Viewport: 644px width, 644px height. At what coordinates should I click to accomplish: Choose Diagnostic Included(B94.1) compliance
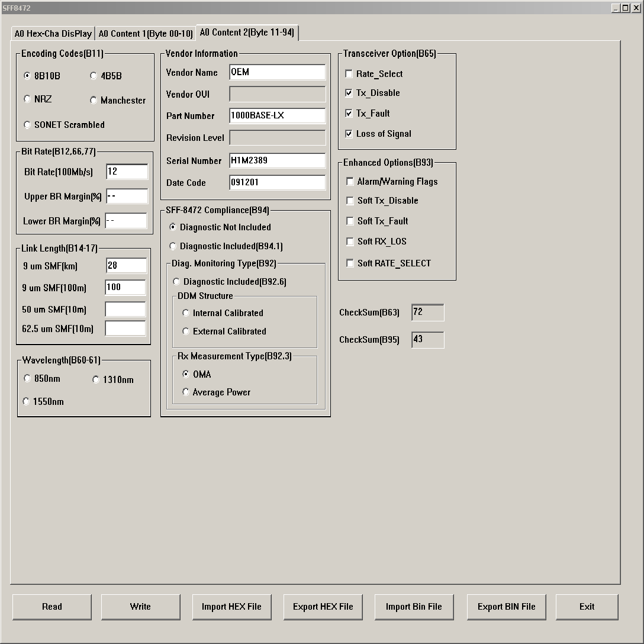[172, 246]
